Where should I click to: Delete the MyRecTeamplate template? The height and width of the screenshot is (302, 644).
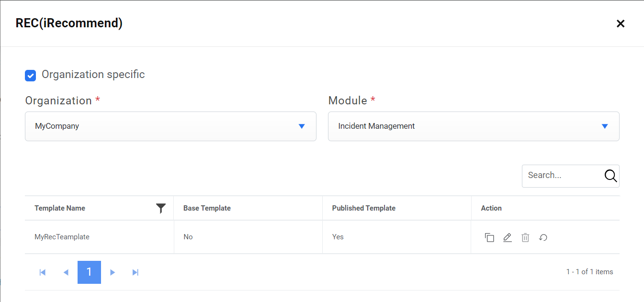click(525, 237)
